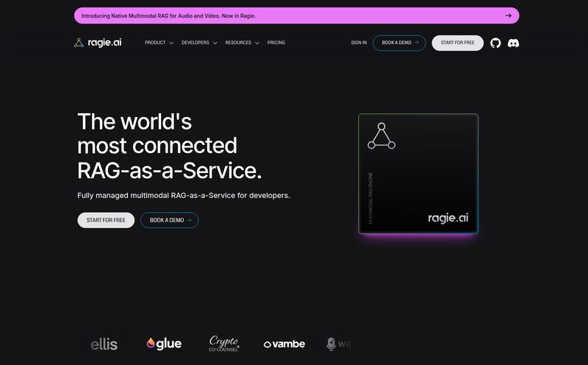The height and width of the screenshot is (365, 588).
Task: Click the ellis company logo
Action: (104, 344)
